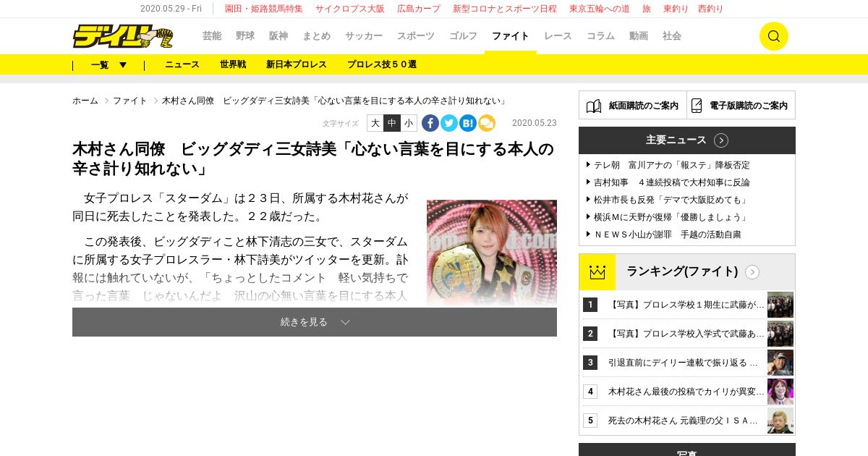868x456 pixels.
Task: Open news 横浜Mに天野が復帰「優勝しましょう」
Action: 671,217
